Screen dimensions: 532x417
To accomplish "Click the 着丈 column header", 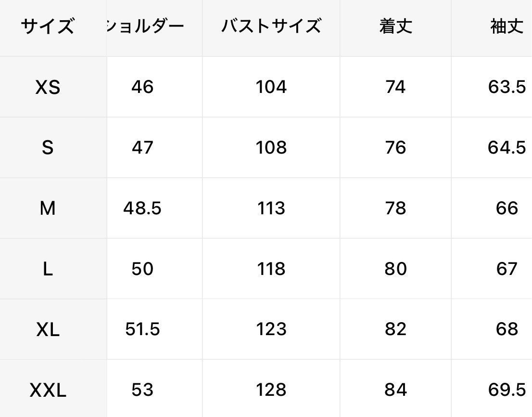I will tap(395, 26).
